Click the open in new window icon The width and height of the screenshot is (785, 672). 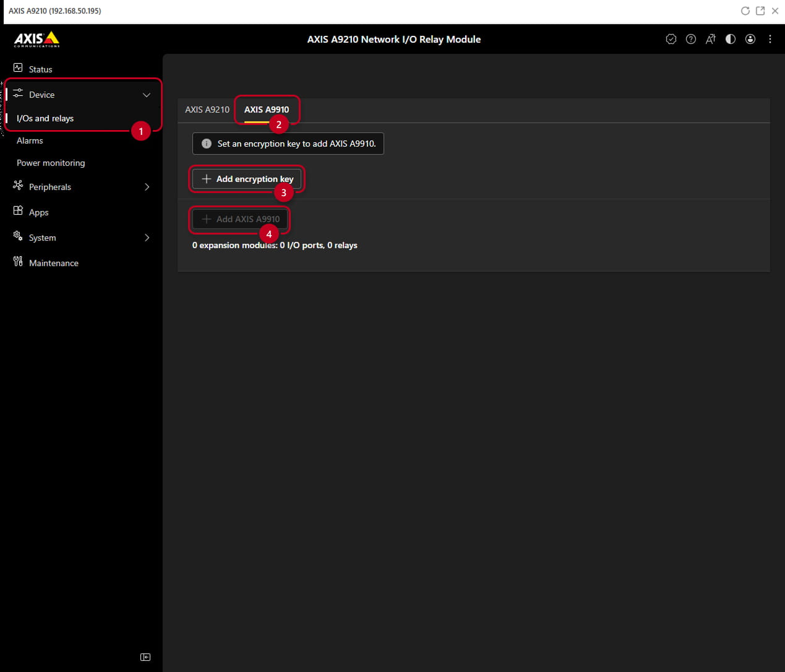(x=760, y=11)
